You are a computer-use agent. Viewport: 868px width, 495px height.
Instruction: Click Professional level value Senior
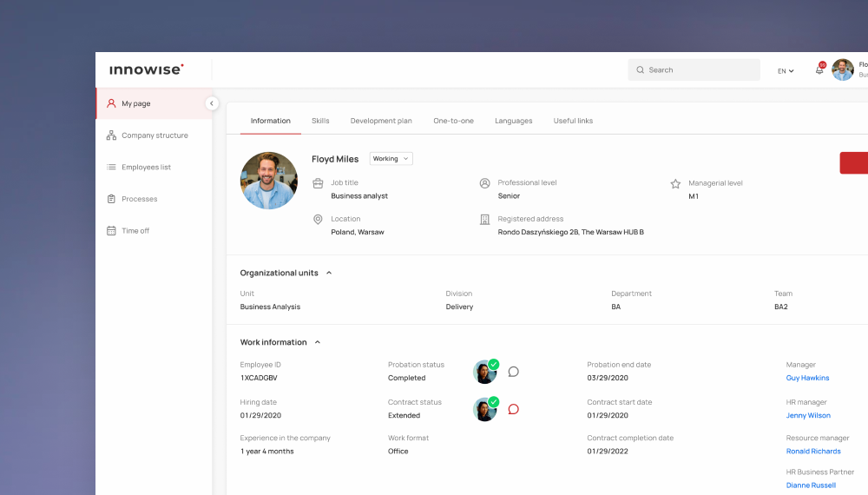pos(509,196)
